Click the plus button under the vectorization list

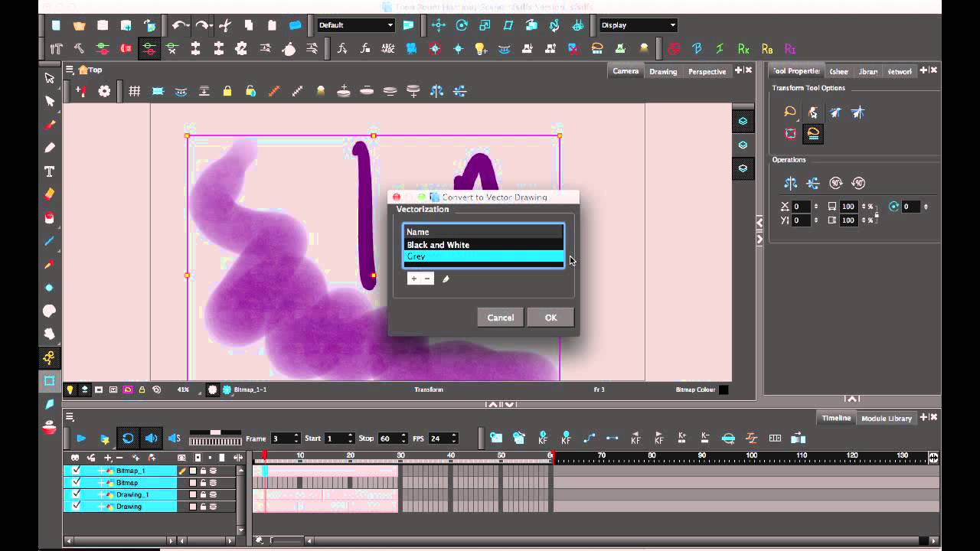(x=413, y=279)
